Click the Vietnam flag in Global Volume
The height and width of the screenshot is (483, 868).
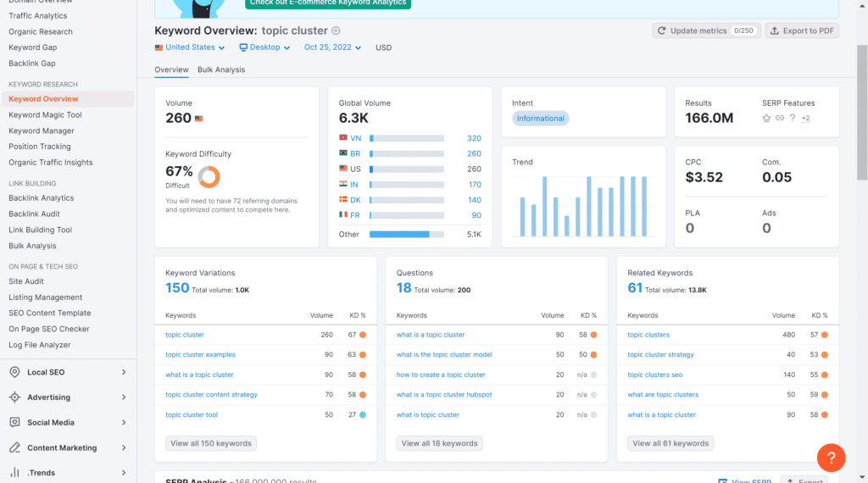point(343,138)
